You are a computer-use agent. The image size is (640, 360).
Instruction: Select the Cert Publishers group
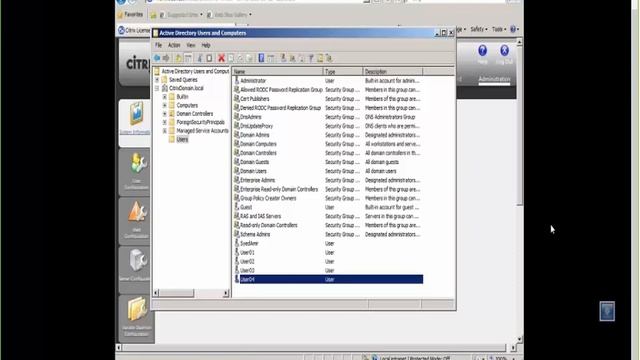(x=255, y=99)
